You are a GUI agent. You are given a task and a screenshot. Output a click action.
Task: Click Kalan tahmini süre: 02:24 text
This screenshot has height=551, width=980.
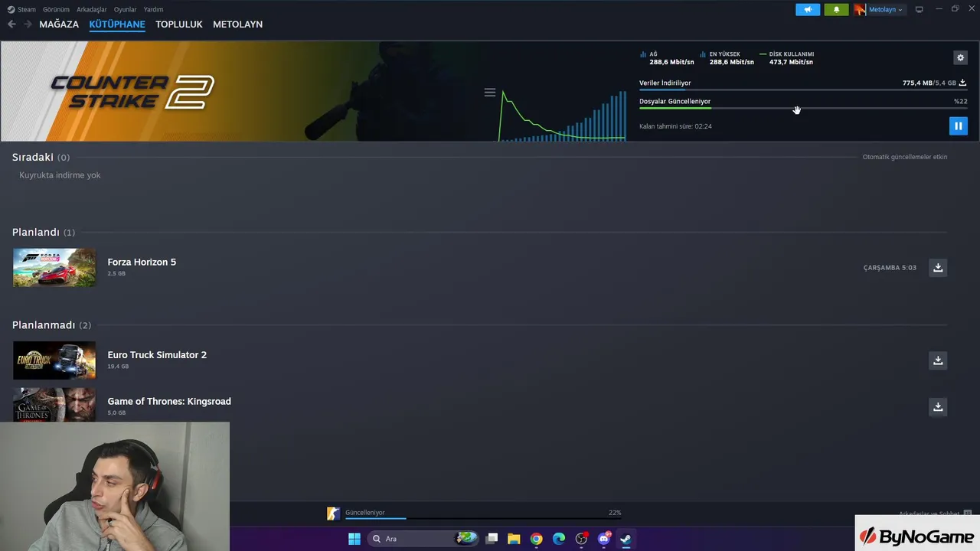pos(675,126)
